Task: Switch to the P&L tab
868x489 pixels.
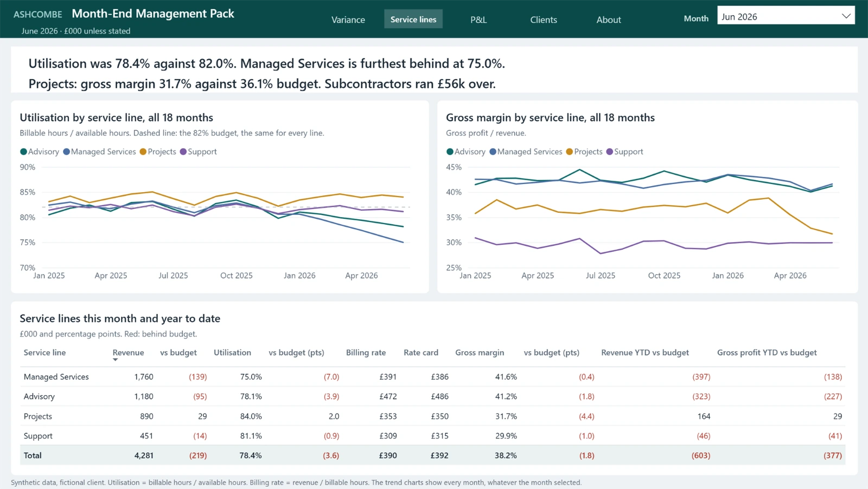Action: coord(478,20)
